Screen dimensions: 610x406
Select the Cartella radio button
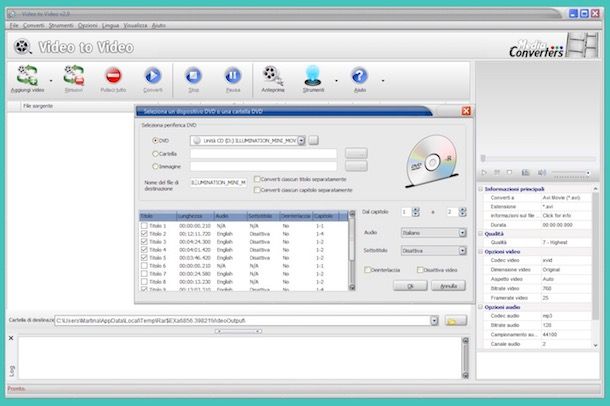(x=155, y=154)
